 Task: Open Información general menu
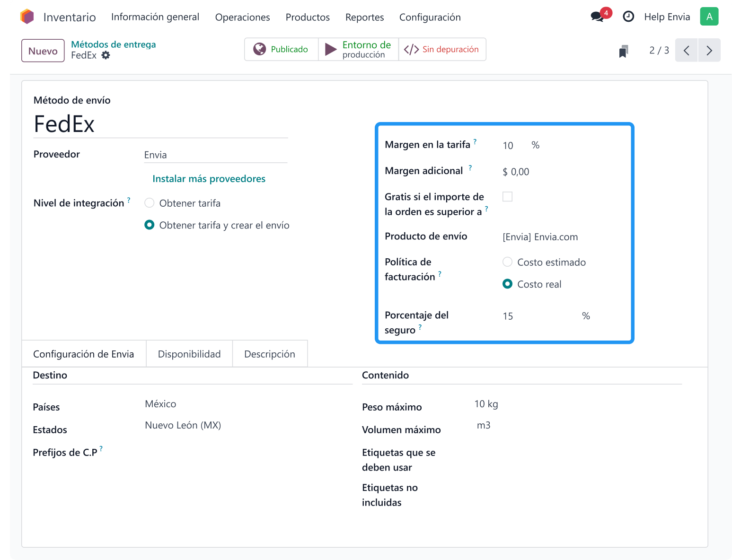[x=155, y=17]
